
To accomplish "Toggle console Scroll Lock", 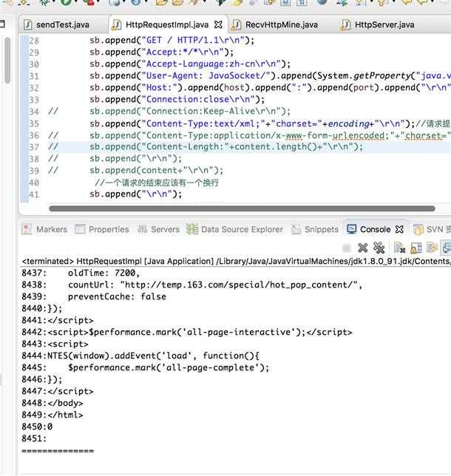I will (416, 248).
